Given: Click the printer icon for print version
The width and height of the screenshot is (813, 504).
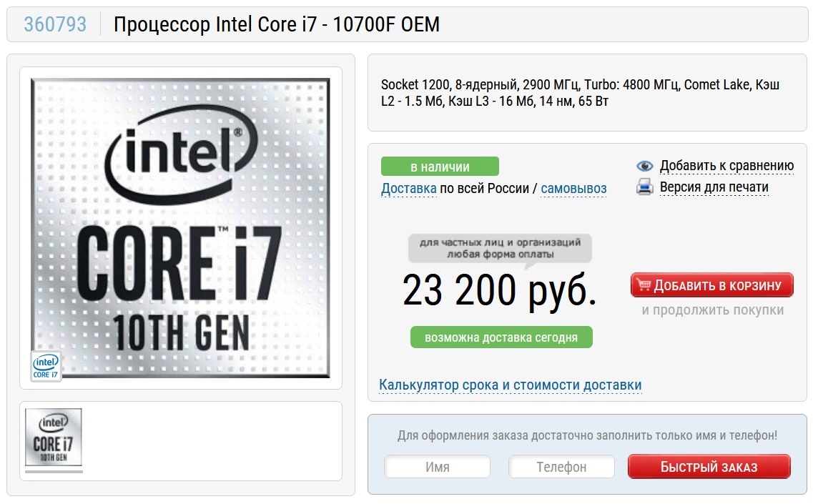Looking at the screenshot, I should click(644, 187).
